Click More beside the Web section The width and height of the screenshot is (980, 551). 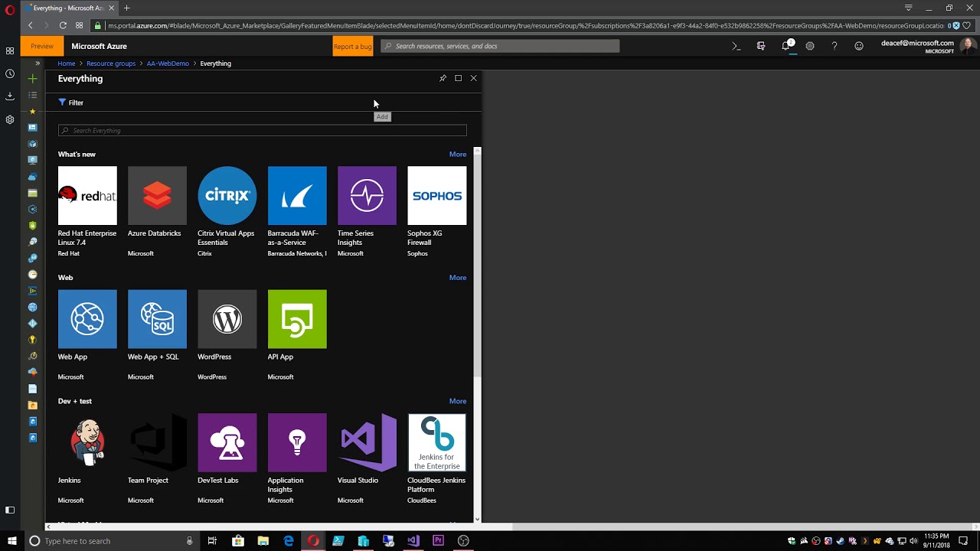click(458, 278)
